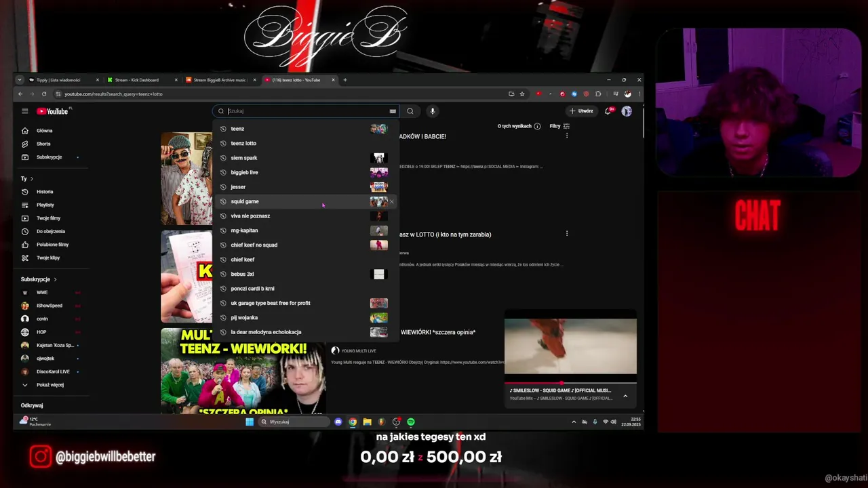Reload the page in the browser toolbar
Image resolution: width=868 pixels, height=488 pixels.
(44, 94)
